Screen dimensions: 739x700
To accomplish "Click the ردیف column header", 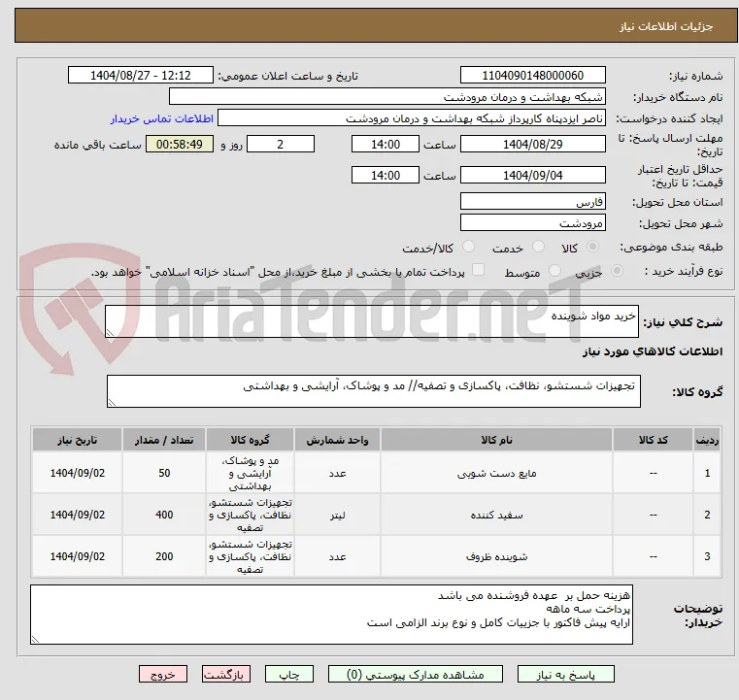I will coord(707,440).
